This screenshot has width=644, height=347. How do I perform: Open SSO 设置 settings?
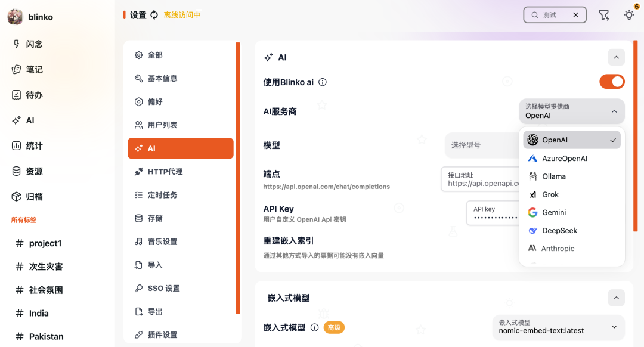180,289
